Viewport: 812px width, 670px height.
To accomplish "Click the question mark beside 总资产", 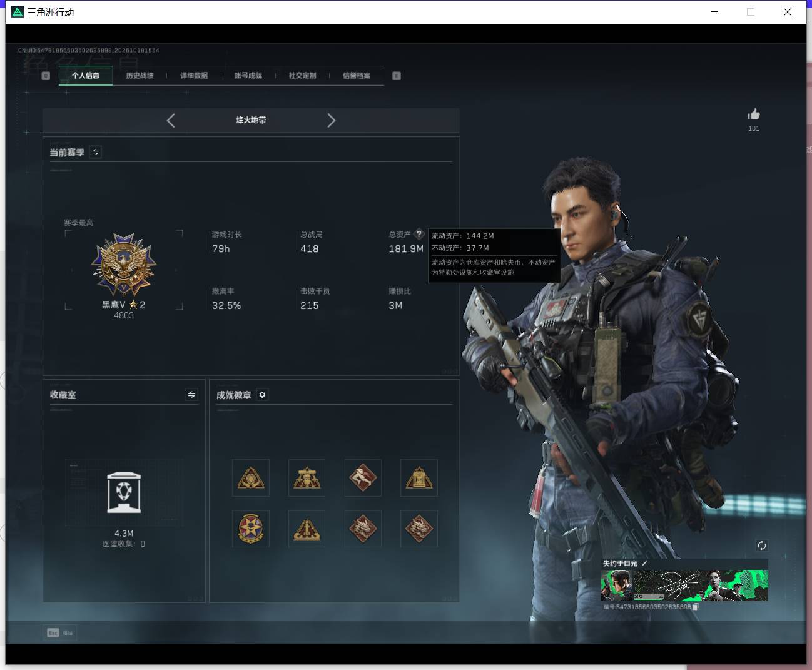I will coord(419,235).
